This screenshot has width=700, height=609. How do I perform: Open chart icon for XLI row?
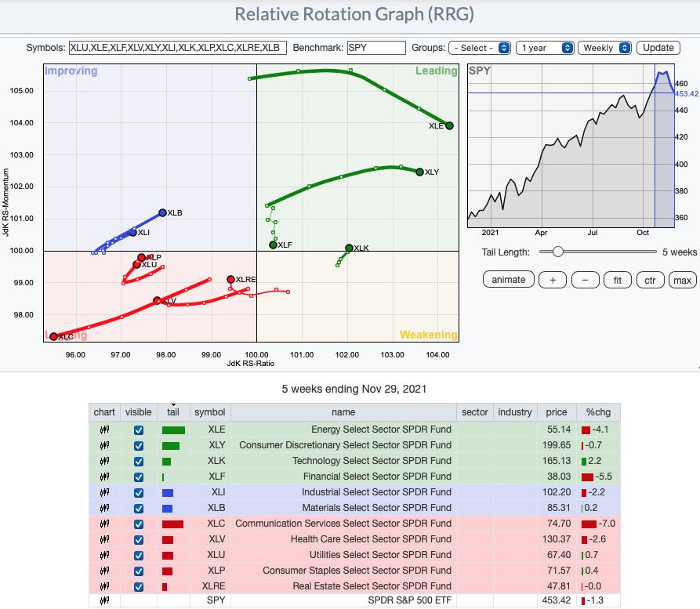104,492
